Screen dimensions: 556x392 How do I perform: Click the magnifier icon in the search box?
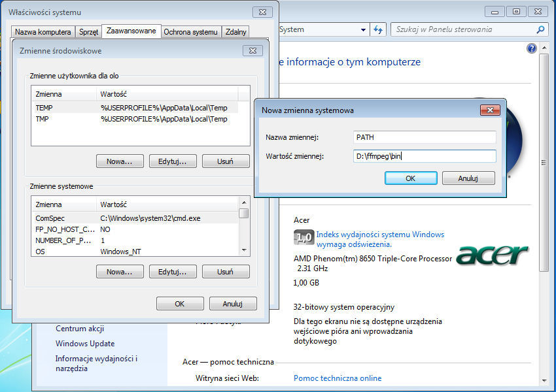(540, 30)
